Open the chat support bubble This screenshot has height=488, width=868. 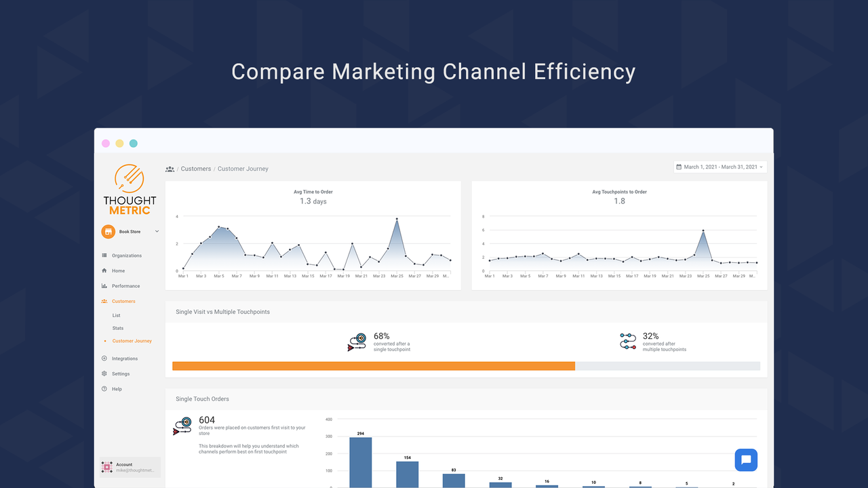coord(746,460)
